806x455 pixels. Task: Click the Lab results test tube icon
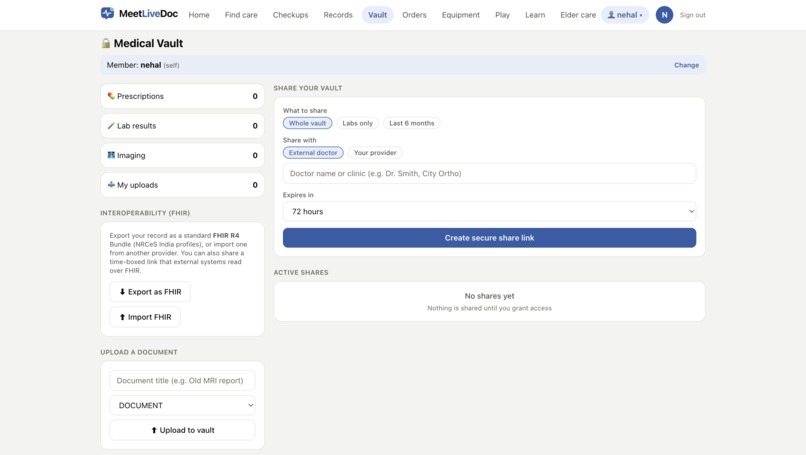(111, 125)
